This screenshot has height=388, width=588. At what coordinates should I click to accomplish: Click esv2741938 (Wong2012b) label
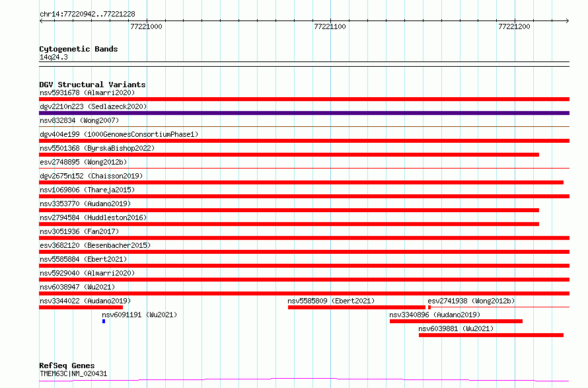pos(471,301)
